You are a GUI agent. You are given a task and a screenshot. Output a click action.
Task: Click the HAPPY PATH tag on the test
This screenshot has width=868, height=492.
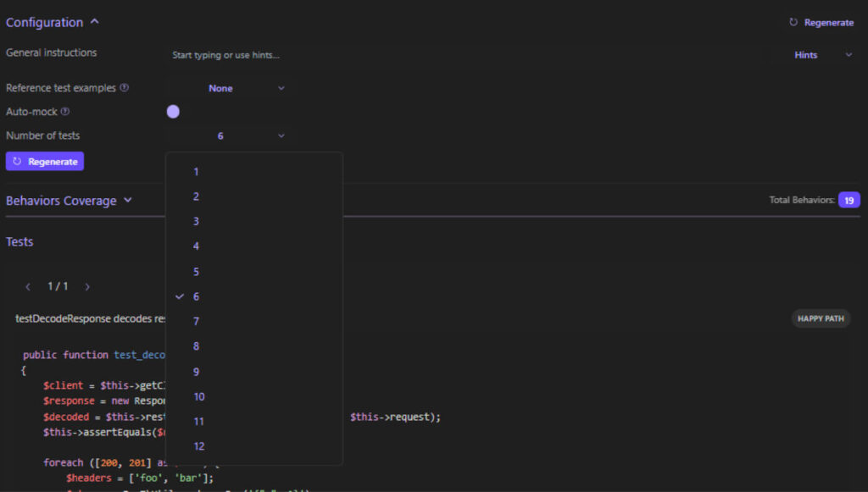tap(820, 318)
